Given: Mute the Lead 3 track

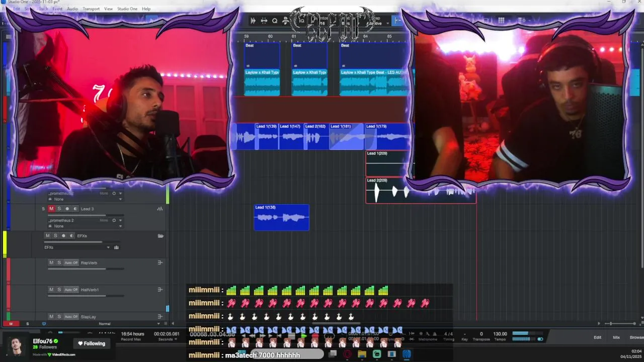Looking at the screenshot, I should (x=51, y=209).
